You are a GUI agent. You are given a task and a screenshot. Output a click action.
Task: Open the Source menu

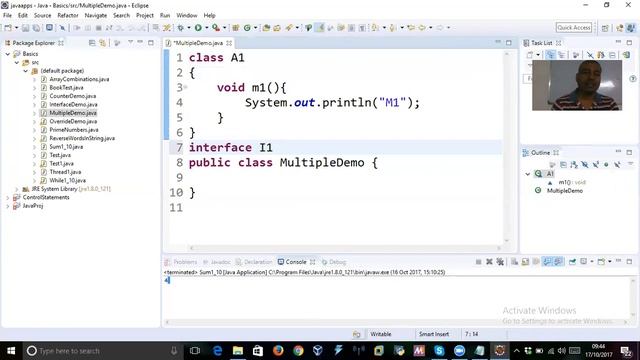click(42, 16)
